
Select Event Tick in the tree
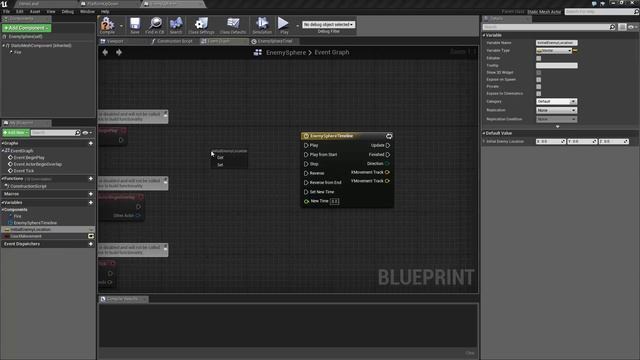click(x=24, y=171)
